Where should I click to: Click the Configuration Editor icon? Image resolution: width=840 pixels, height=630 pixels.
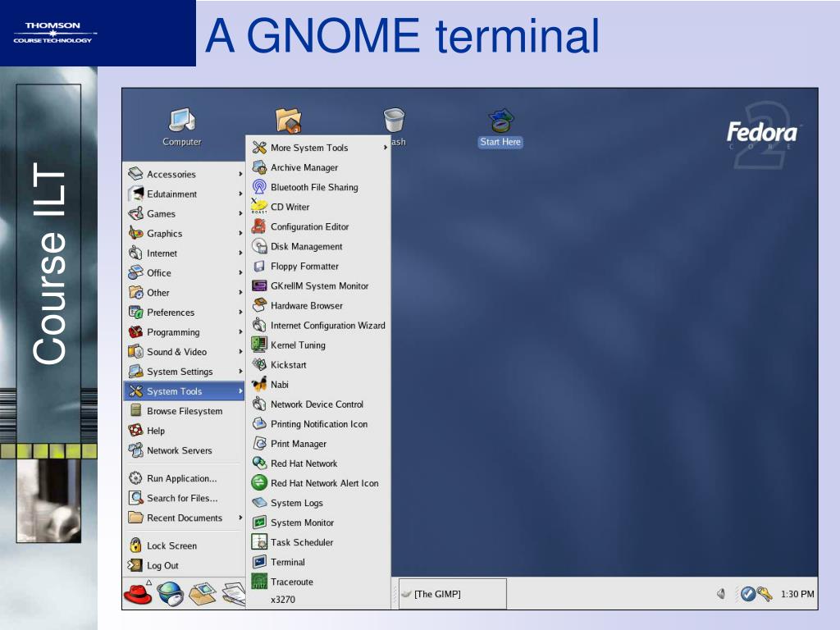(x=260, y=226)
